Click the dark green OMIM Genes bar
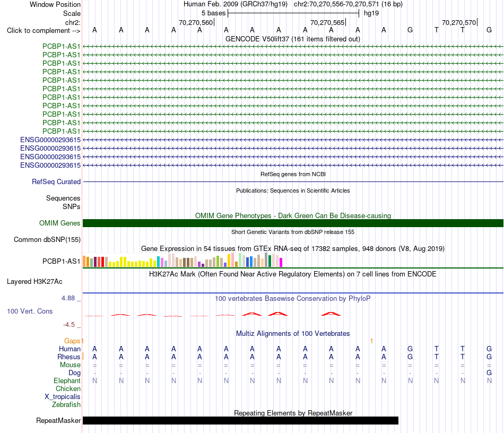The height and width of the screenshot is (433, 504). [x=293, y=223]
